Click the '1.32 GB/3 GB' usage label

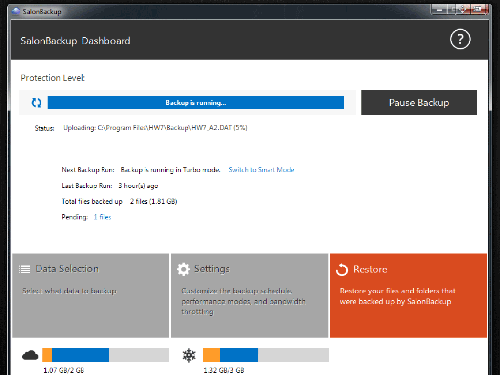click(x=224, y=370)
